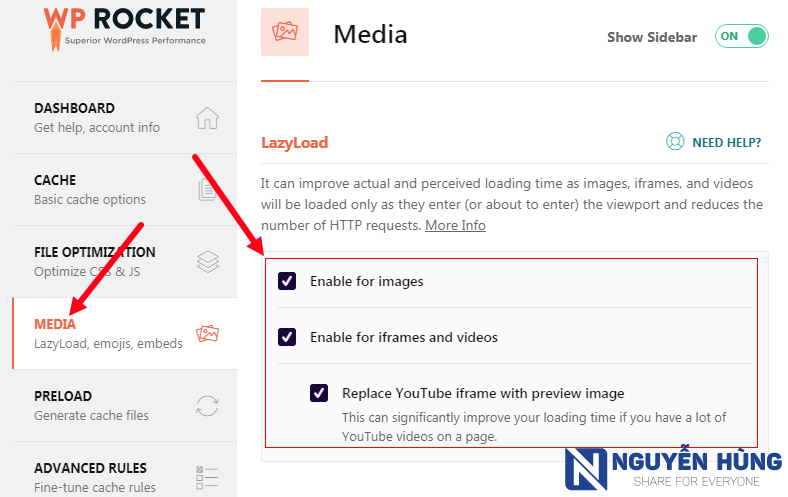Click the Cache pages icon
The width and height of the screenshot is (788, 497).
coord(207,189)
